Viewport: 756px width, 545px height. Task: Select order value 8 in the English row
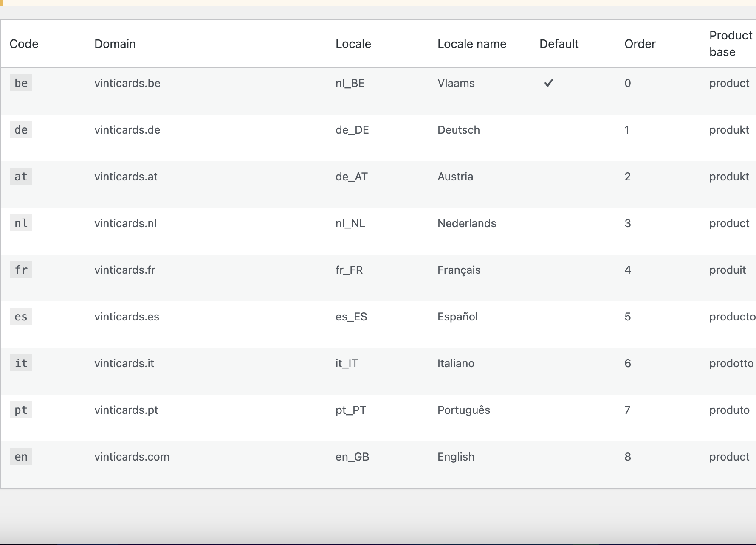click(628, 457)
